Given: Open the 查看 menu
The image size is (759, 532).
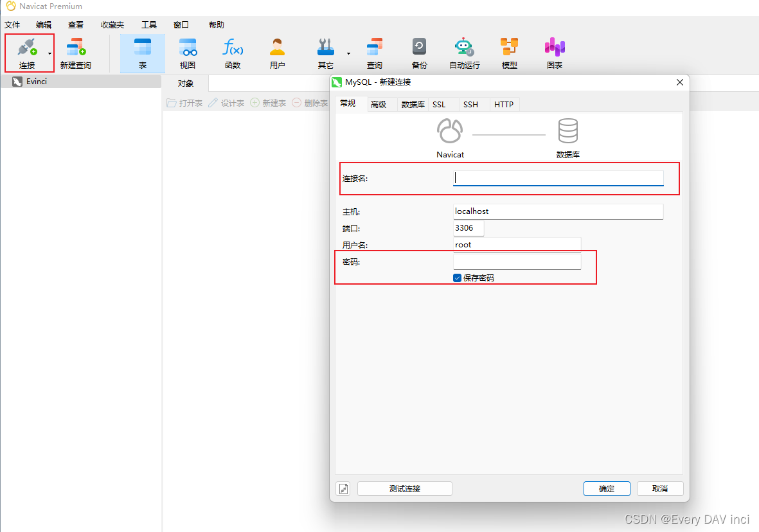Looking at the screenshot, I should point(75,24).
